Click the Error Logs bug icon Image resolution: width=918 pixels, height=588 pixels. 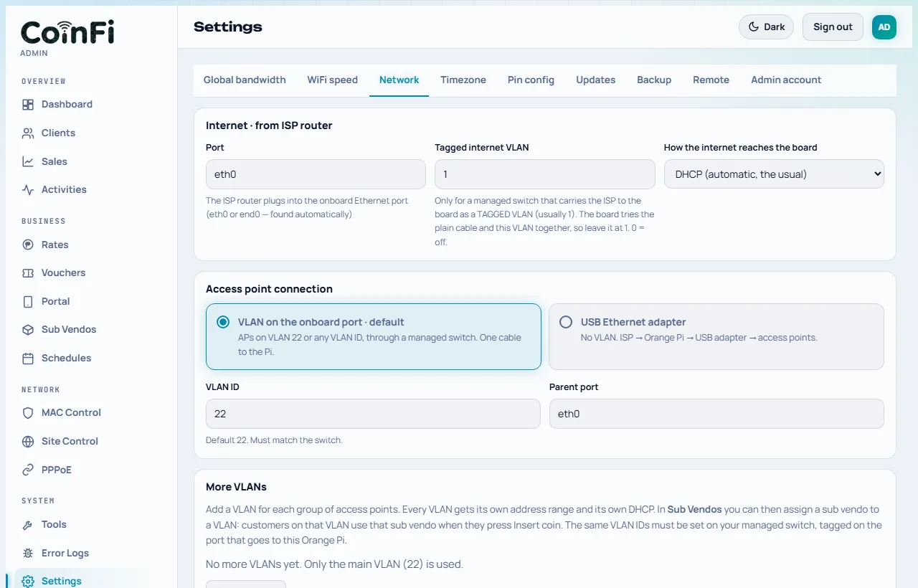tap(28, 554)
